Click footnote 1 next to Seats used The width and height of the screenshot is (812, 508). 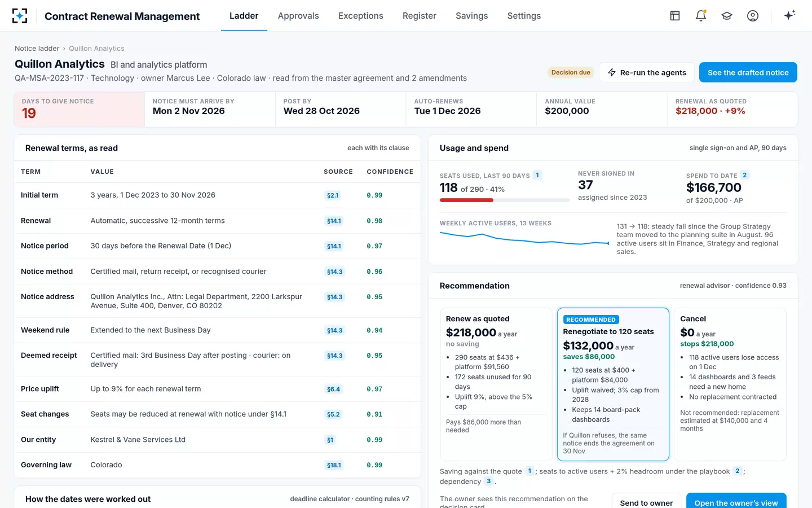tap(537, 175)
